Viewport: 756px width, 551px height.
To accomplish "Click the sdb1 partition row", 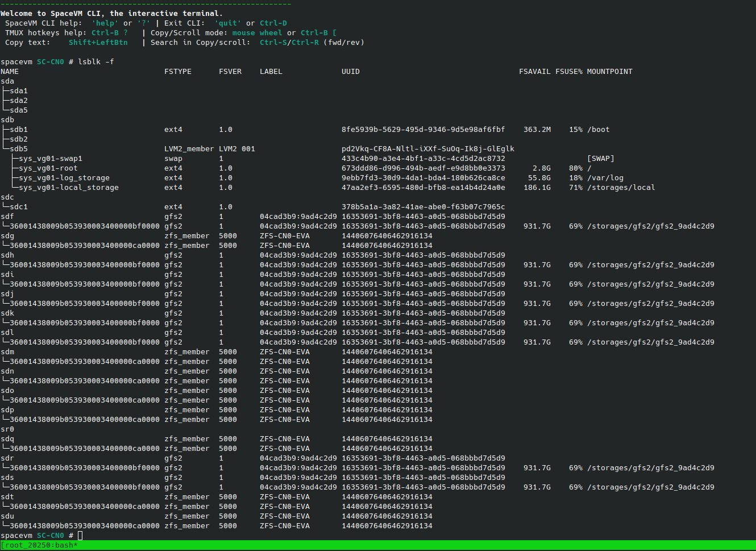I will pos(18,130).
